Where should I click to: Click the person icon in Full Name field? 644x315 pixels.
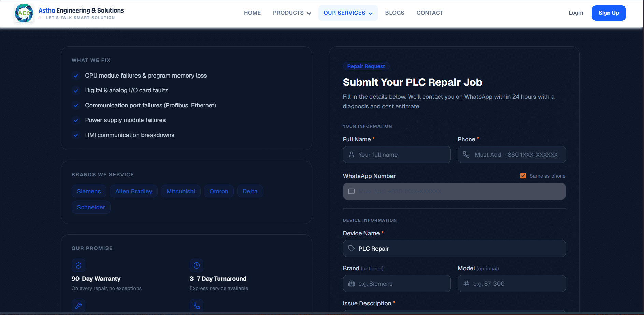click(352, 155)
